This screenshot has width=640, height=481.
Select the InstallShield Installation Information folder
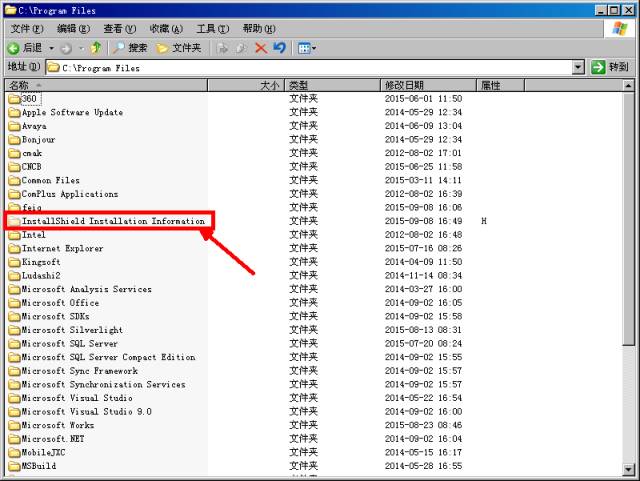pyautogui.click(x=112, y=221)
